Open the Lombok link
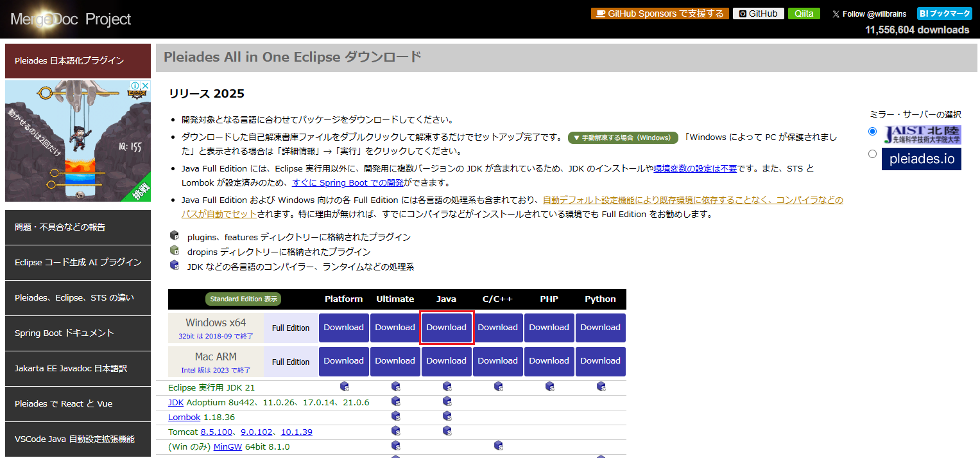 (184, 417)
